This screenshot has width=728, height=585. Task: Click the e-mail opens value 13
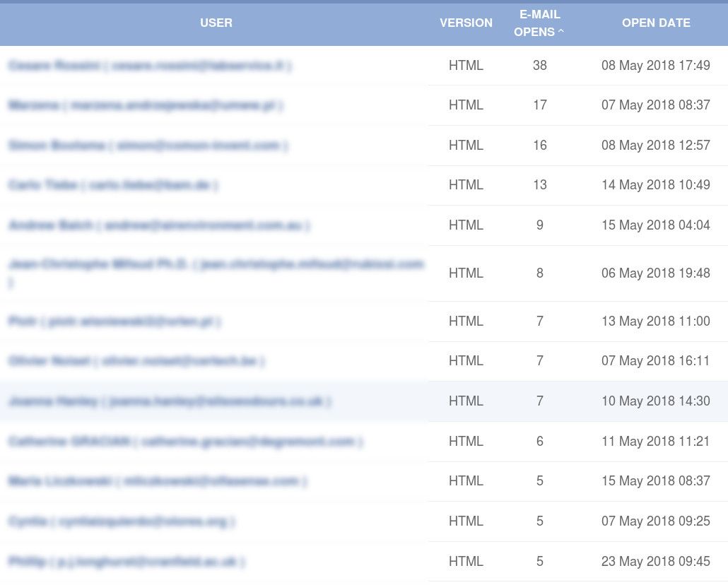(539, 185)
